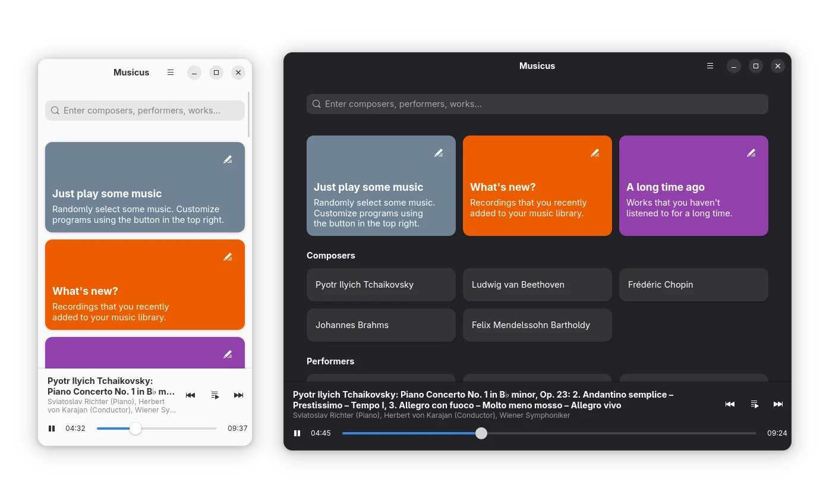This screenshot has width=826, height=504.
Task: Click search magnifier icon in dark window
Action: pos(317,104)
